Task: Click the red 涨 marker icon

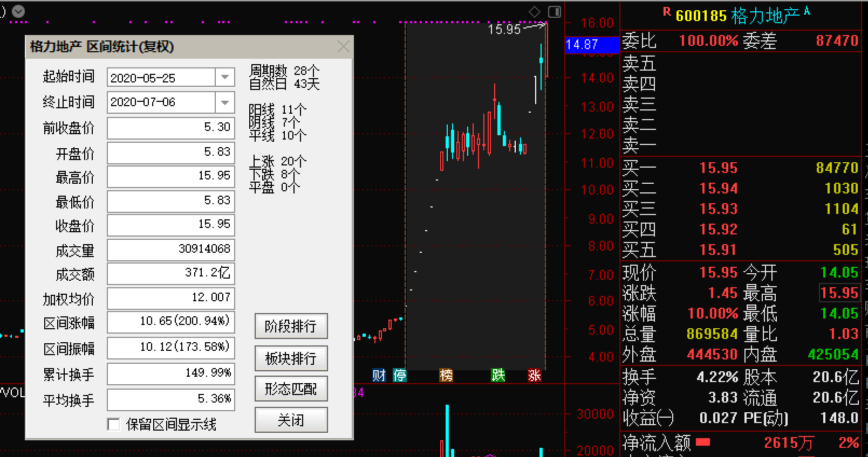Action: (534, 375)
